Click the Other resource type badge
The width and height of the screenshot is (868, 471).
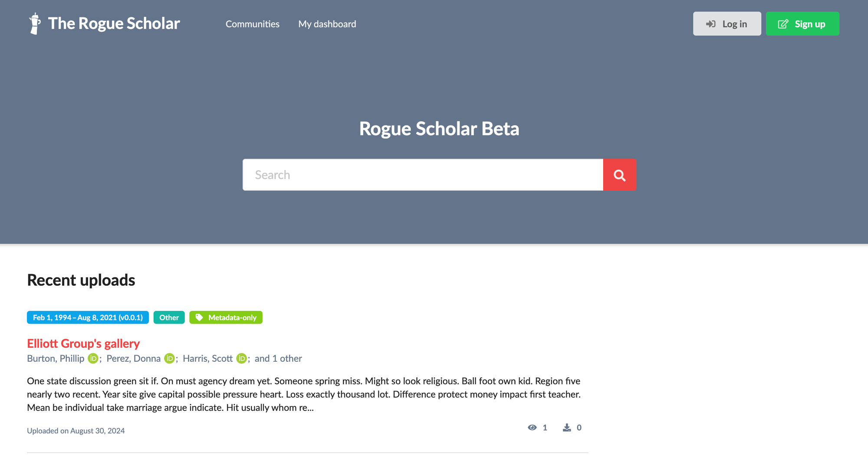click(x=169, y=317)
